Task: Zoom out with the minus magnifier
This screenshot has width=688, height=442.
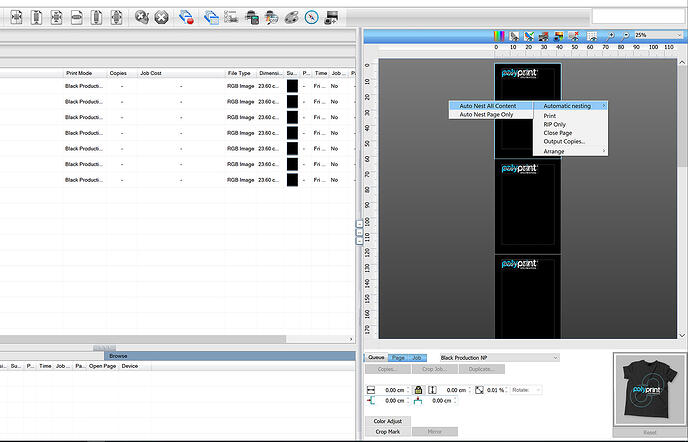Action: (626, 36)
